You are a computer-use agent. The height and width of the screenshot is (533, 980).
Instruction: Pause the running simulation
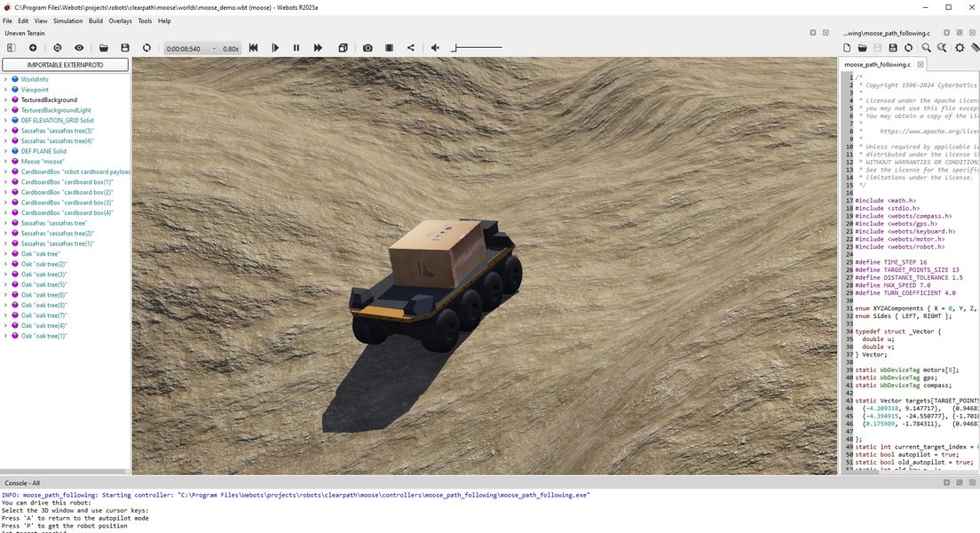coord(296,48)
